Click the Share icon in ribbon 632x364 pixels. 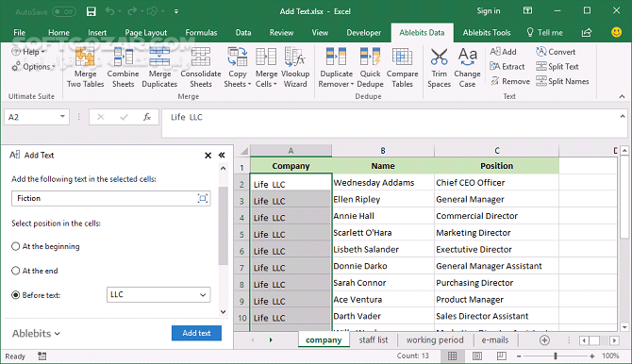587,33
